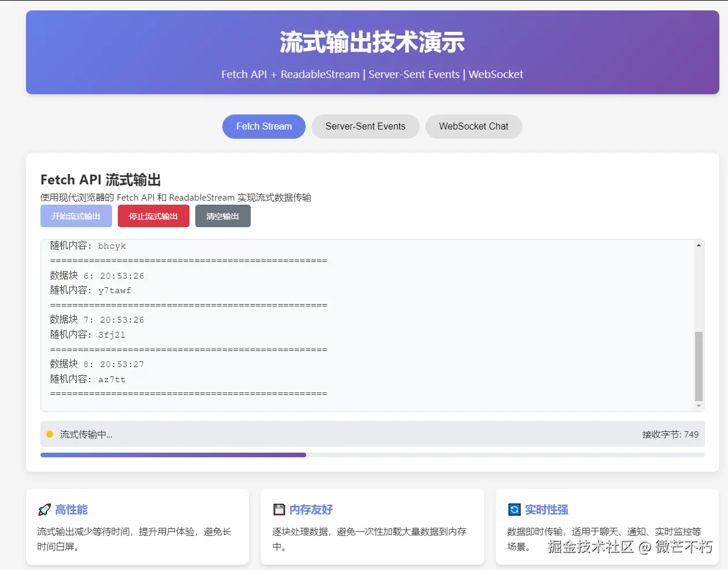Screen dimensions: 728x570
Task: Click the 内存友好 card title
Action: pos(311,510)
